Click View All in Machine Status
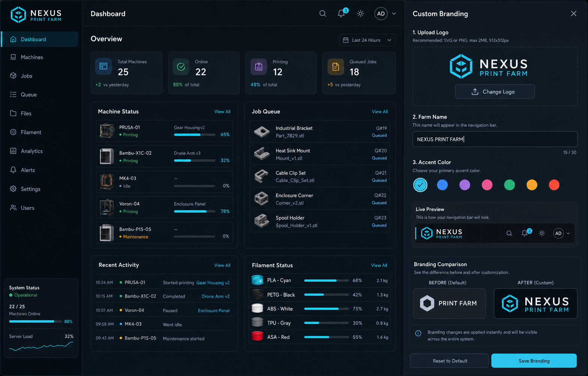 (222, 112)
